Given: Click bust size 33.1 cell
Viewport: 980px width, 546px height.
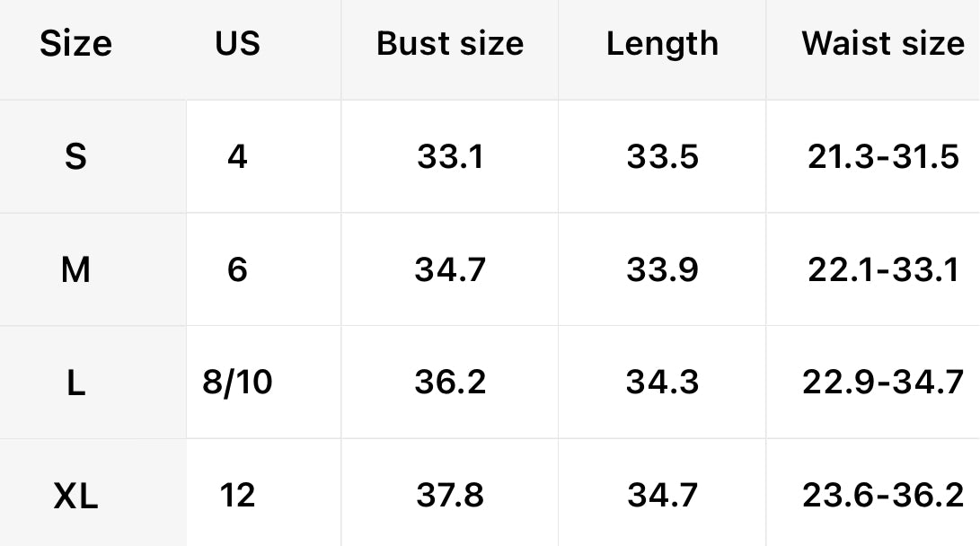Looking at the screenshot, I should pyautogui.click(x=449, y=157).
